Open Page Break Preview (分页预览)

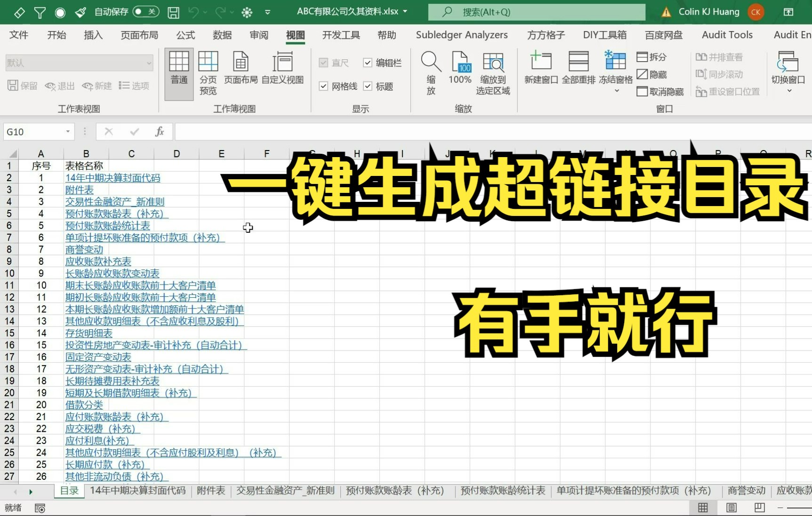[x=208, y=73]
